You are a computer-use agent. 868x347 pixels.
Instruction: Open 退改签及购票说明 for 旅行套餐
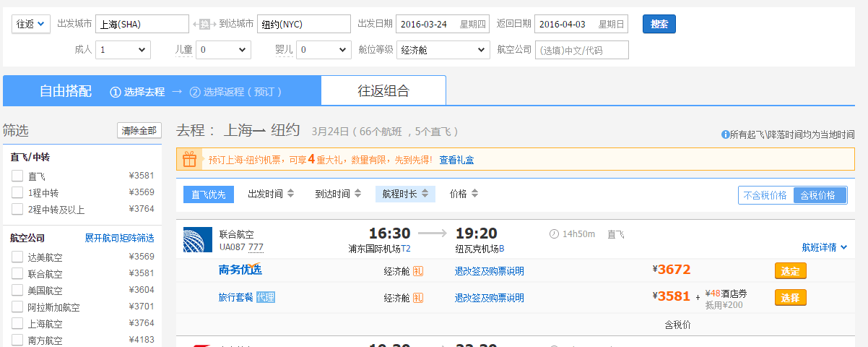coord(490,298)
